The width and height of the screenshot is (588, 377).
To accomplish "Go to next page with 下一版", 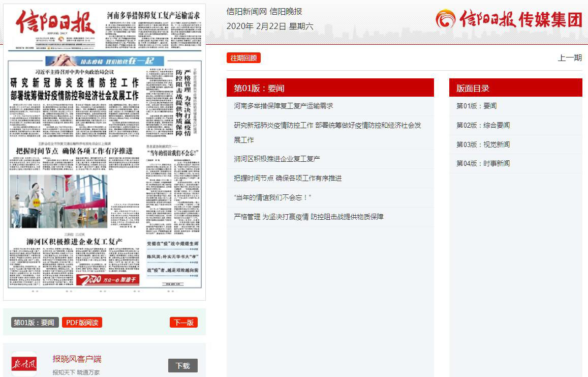I will click(x=183, y=323).
